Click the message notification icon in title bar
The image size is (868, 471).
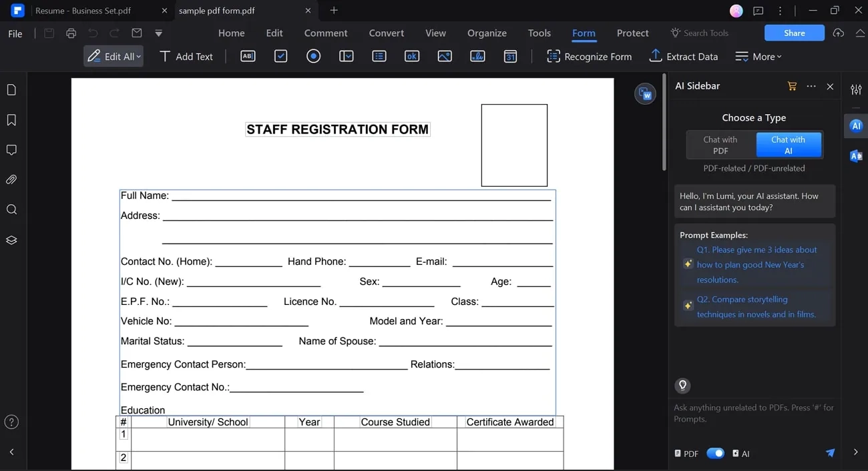758,11
